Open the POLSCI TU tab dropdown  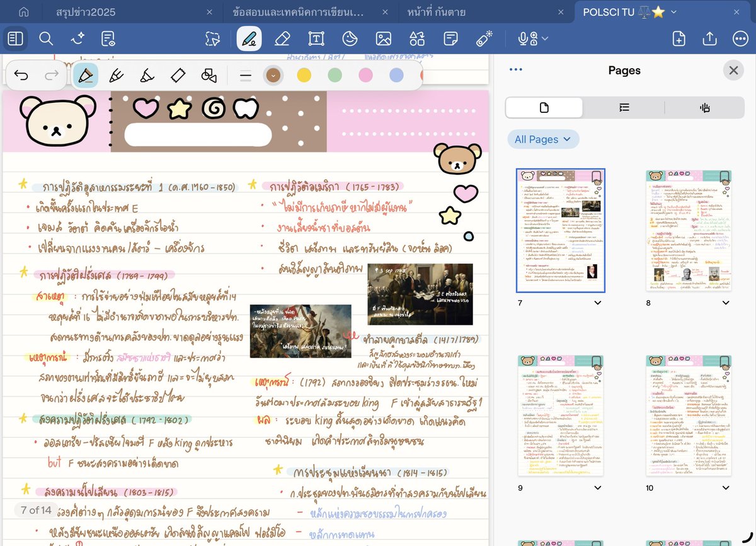point(674,12)
